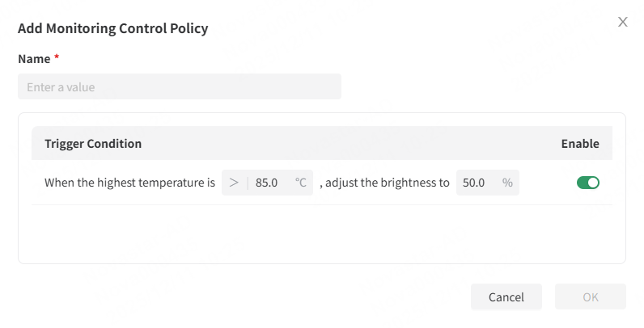Image resolution: width=644 pixels, height=328 pixels.
Task: Click the Trigger Condition column header
Action: coord(93,144)
